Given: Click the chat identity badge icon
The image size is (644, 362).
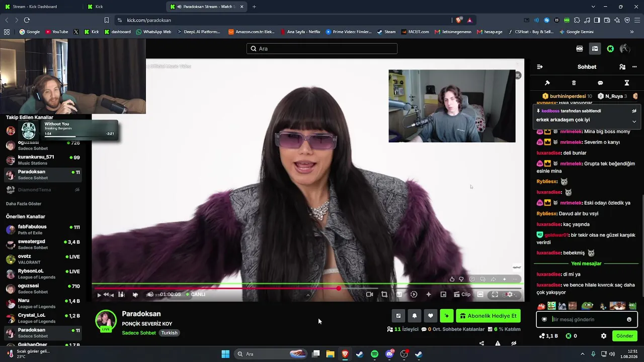Looking at the screenshot, I should [544, 319].
